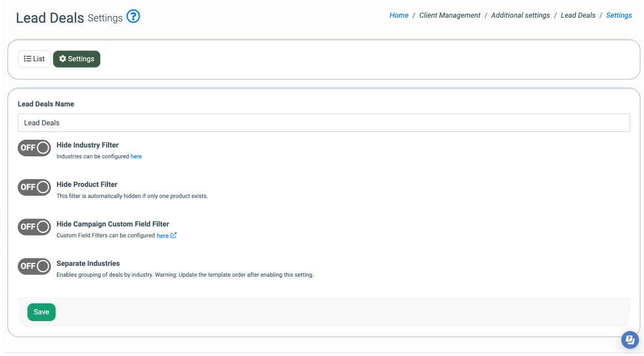Toggle the Hide Industry Filter switch

tap(34, 148)
